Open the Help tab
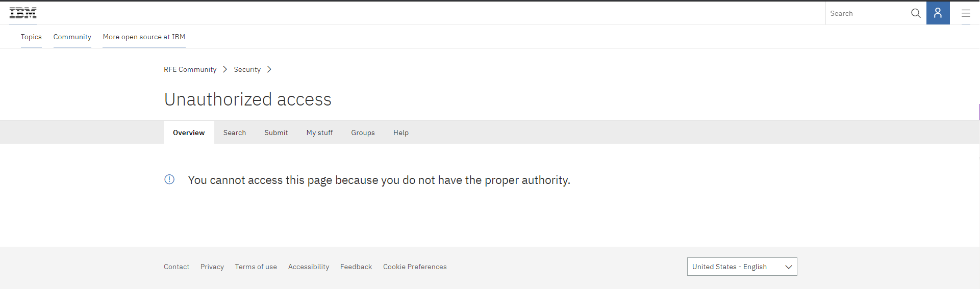 click(x=401, y=133)
